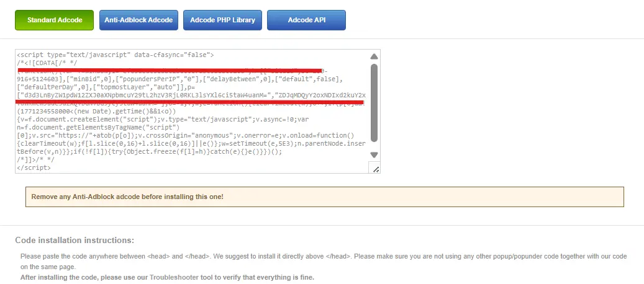The width and height of the screenshot is (644, 284).
Task: Click the code textarea scrollbar thumb
Action: pos(374,102)
